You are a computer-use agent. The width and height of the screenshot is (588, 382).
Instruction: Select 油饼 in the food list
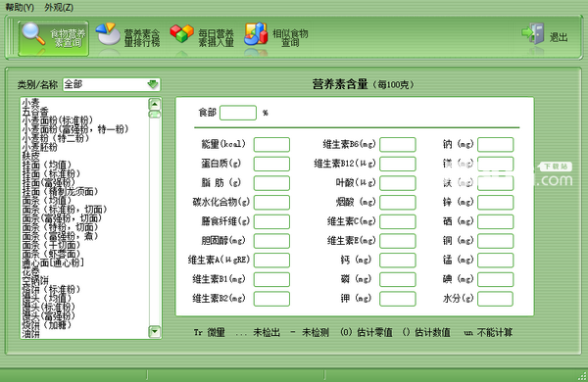coord(30,334)
